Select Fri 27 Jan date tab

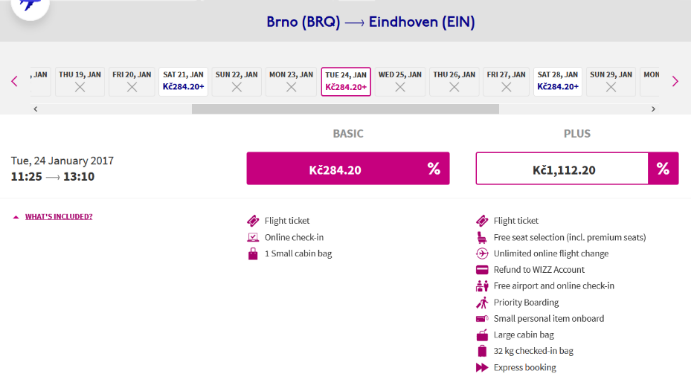(x=506, y=81)
